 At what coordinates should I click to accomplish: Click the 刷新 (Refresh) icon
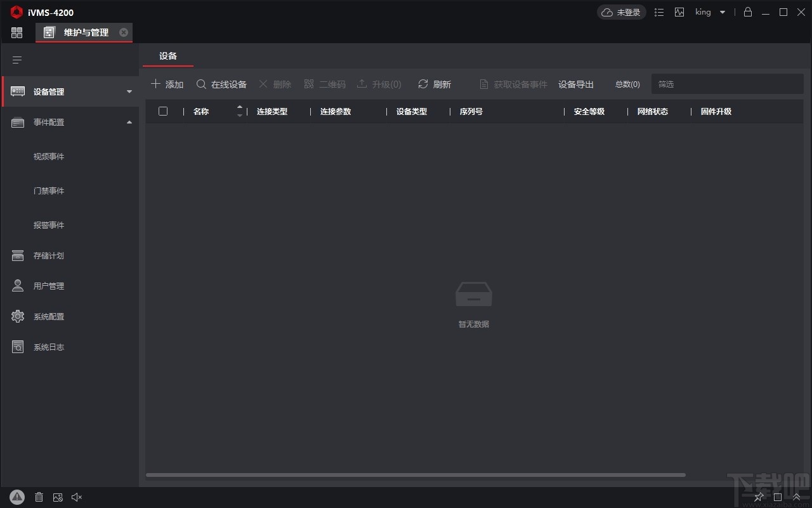435,83
